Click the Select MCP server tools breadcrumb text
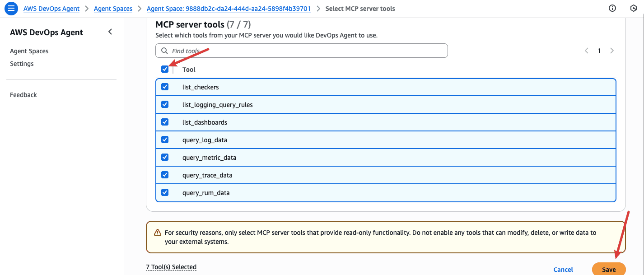This screenshot has height=275, width=644. [x=360, y=9]
